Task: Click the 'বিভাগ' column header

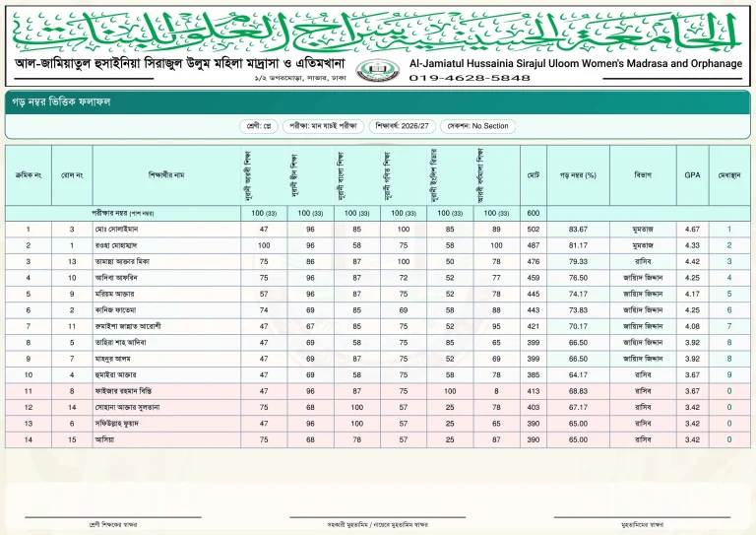Action: 643,175
